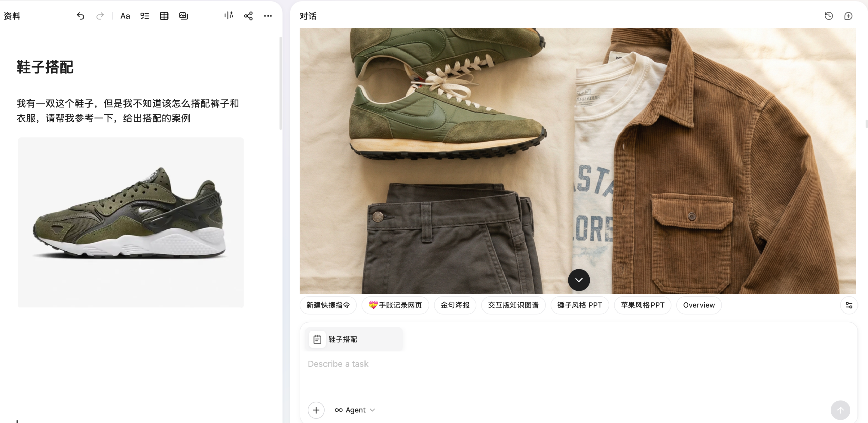
Task: Click 新建快捷指令 shortcut chip
Action: coord(328,305)
